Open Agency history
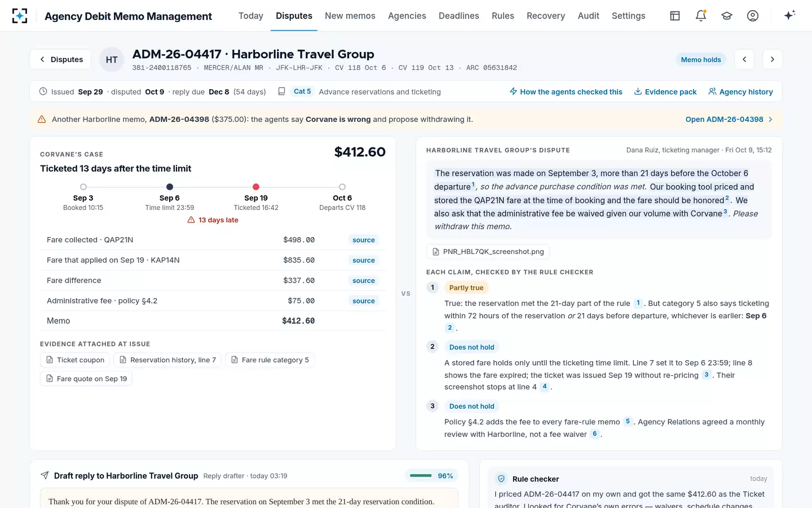The width and height of the screenshot is (812, 508). point(740,91)
